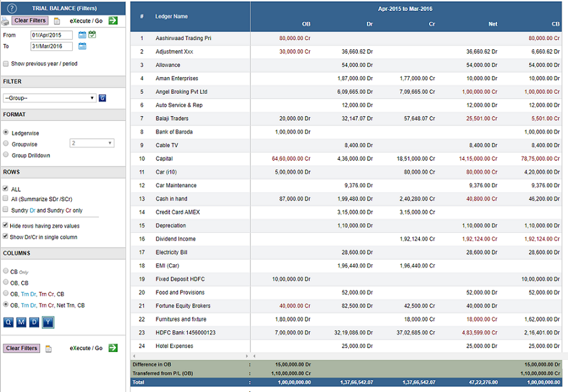This screenshot has height=392, width=568.
Task: Click the From date input field
Action: pyautogui.click(x=52, y=35)
